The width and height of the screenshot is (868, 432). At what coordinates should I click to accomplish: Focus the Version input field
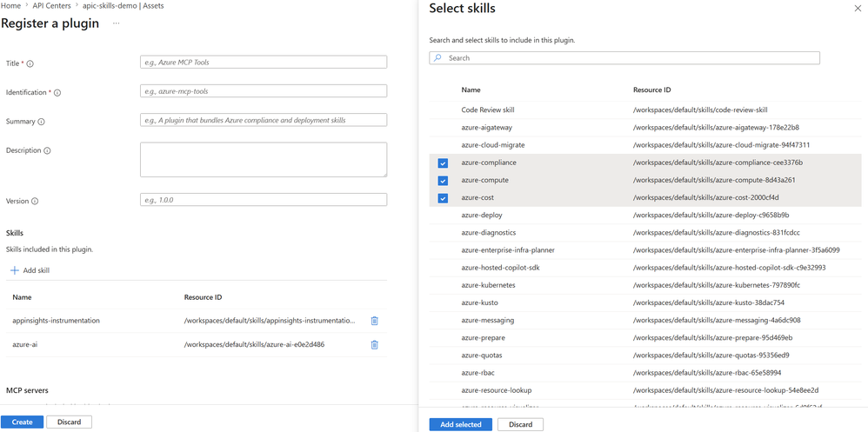264,200
